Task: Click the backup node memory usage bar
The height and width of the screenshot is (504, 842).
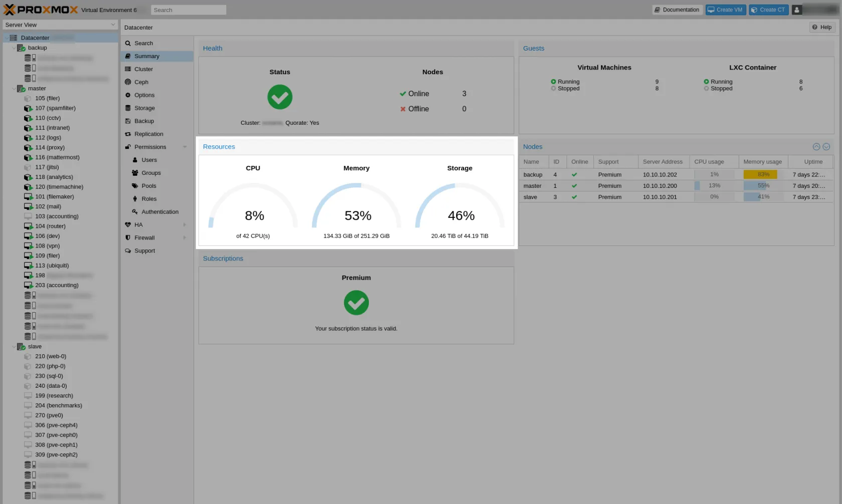Action: tap(763, 175)
